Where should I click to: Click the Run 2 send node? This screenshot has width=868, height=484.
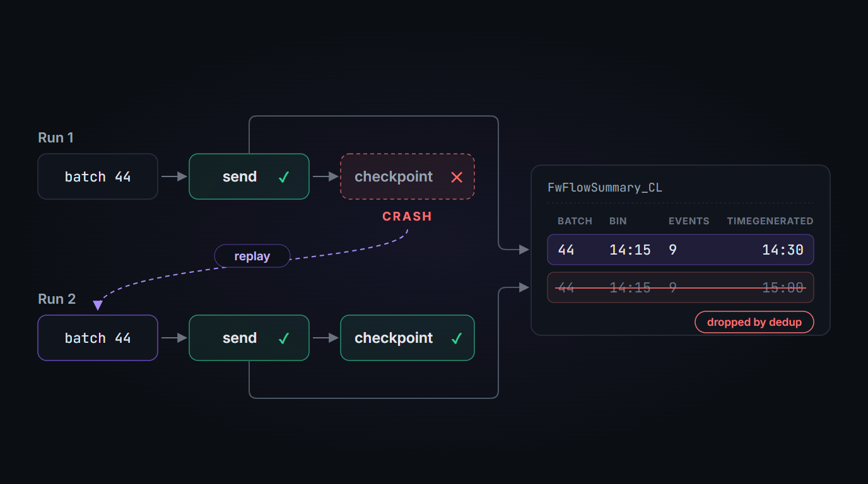(x=249, y=338)
